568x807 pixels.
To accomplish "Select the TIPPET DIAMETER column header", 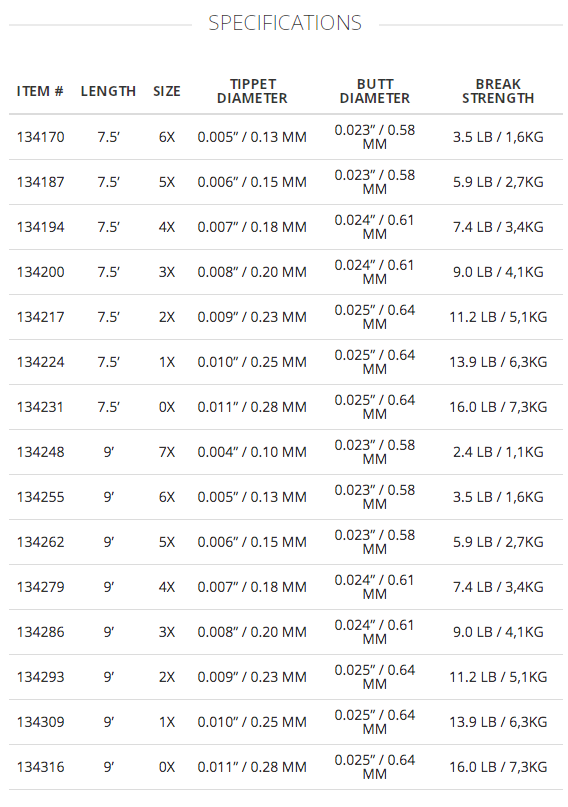I will tap(252, 91).
